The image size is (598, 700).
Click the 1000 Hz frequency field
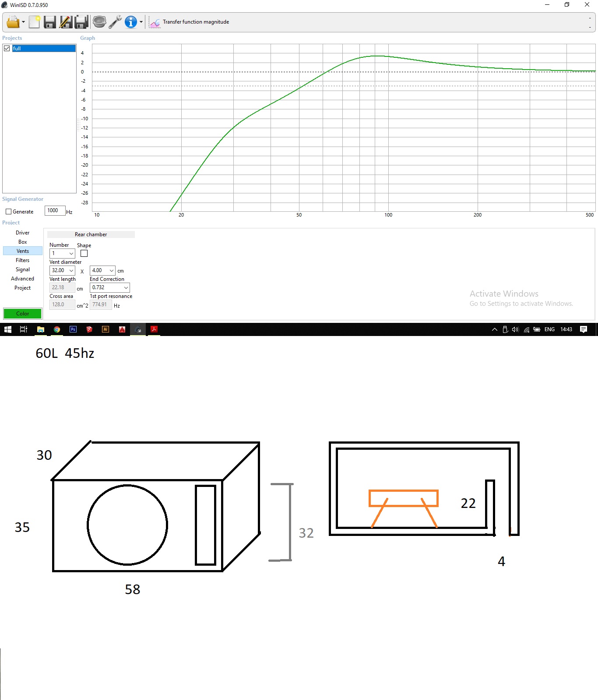tap(55, 210)
